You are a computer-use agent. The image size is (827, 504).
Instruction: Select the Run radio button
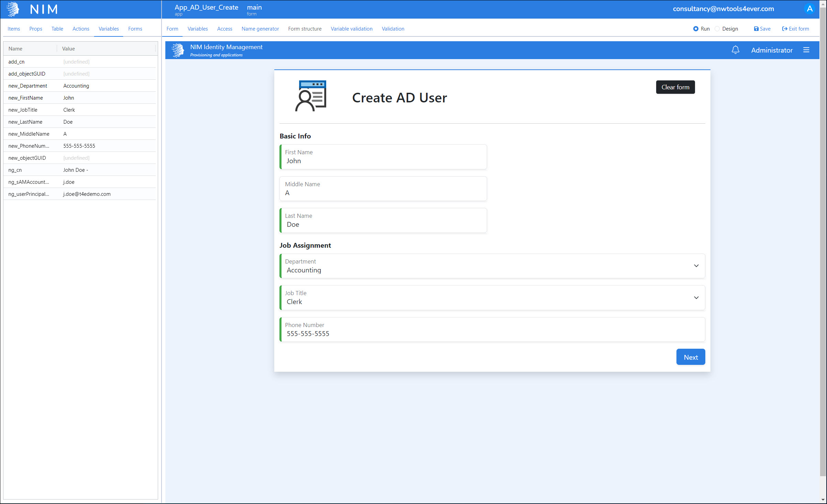(x=695, y=29)
